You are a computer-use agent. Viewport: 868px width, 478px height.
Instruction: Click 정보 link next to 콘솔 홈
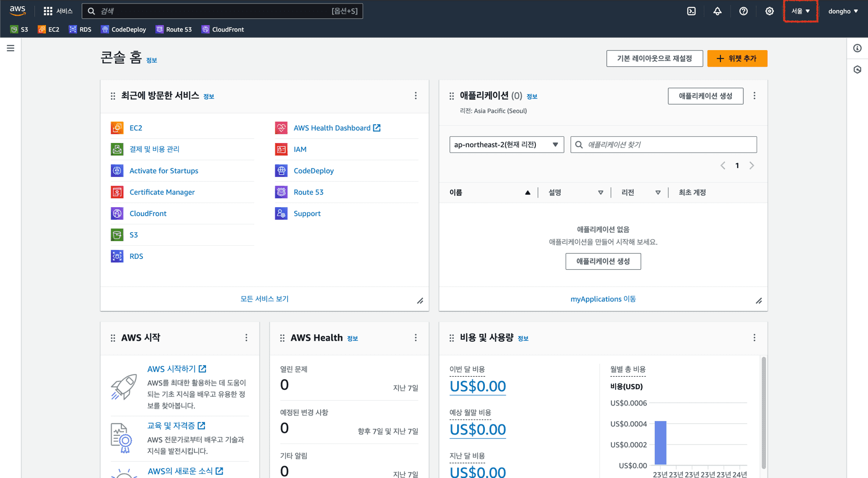(152, 61)
